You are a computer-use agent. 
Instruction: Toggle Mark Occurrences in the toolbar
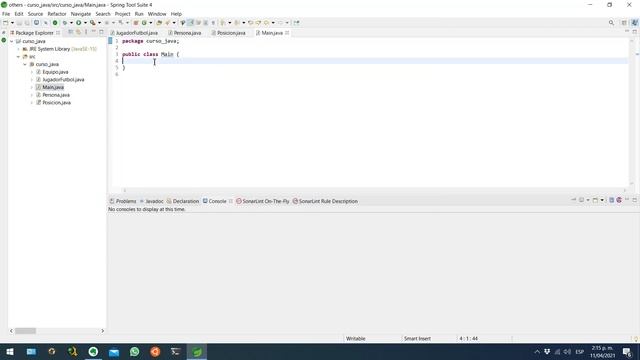[x=191, y=23]
